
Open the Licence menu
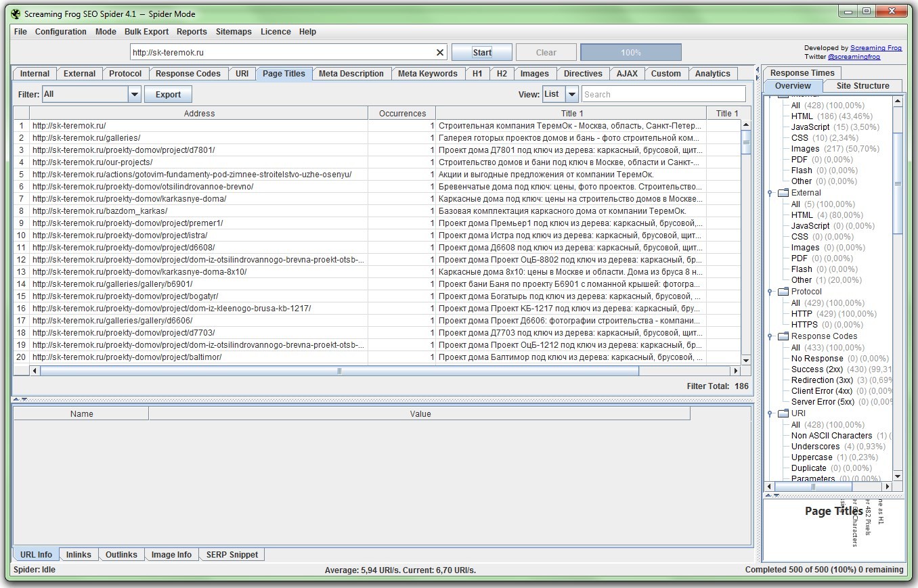tap(276, 32)
